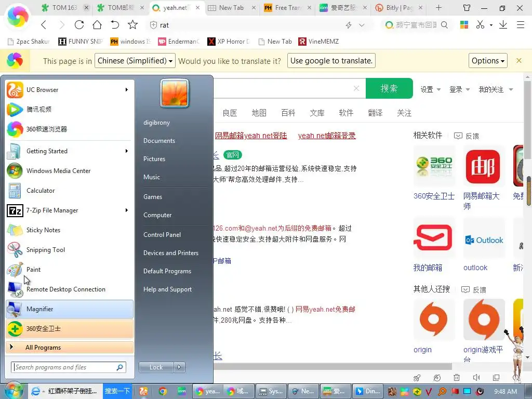Click Lock button in Start menu

(156, 367)
